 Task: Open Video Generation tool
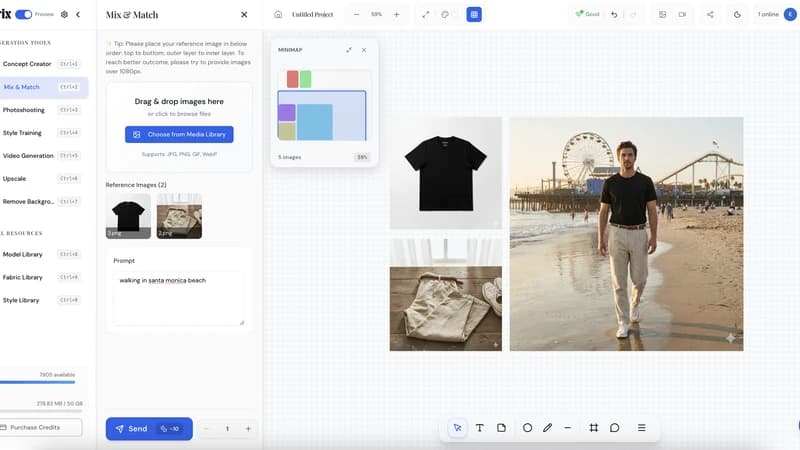point(42,156)
